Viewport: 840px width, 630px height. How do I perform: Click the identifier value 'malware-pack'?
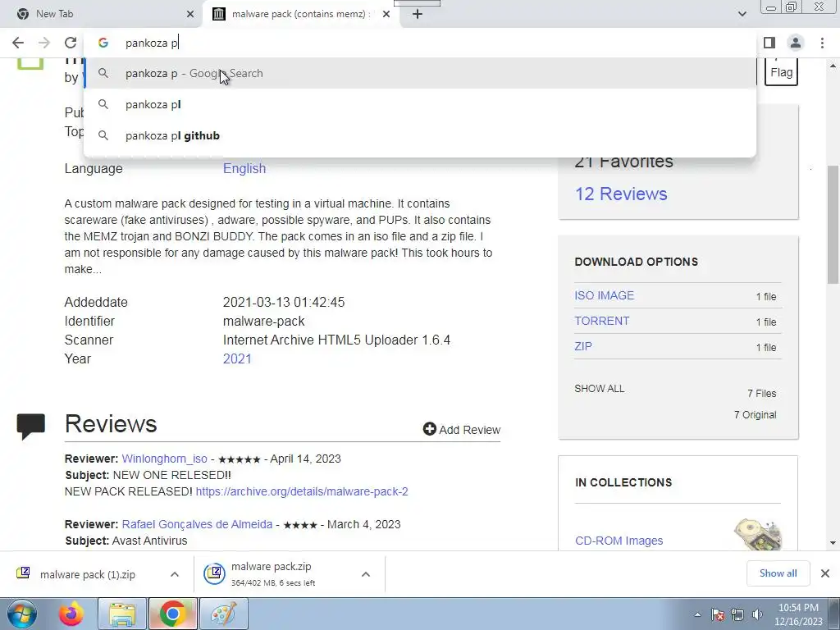pos(263,321)
